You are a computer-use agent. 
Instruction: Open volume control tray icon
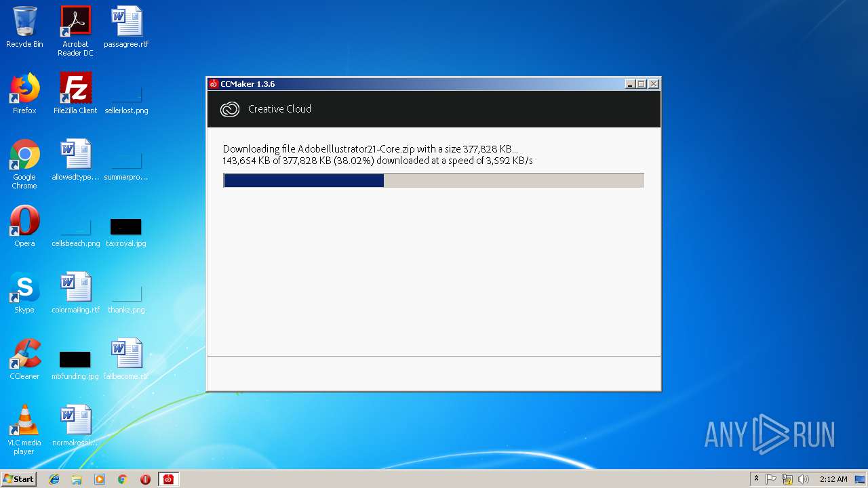804,479
